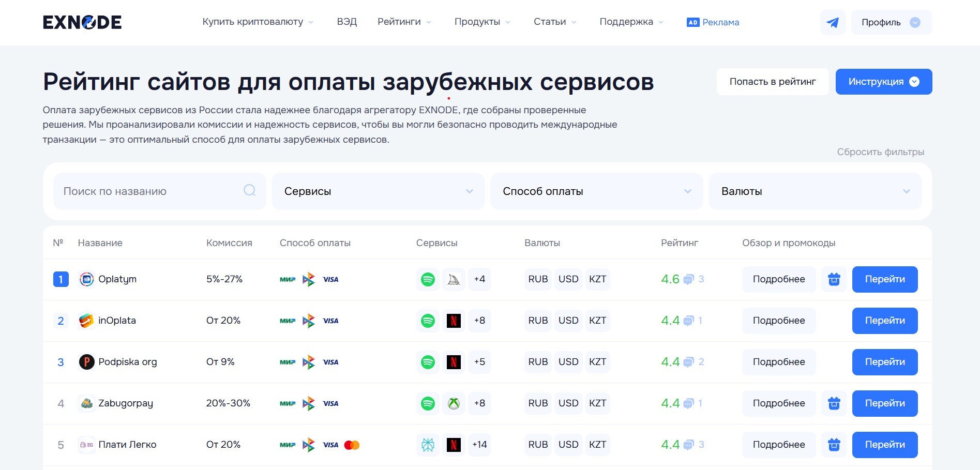
Task: Click the EXNODE logo
Action: pos(82,22)
